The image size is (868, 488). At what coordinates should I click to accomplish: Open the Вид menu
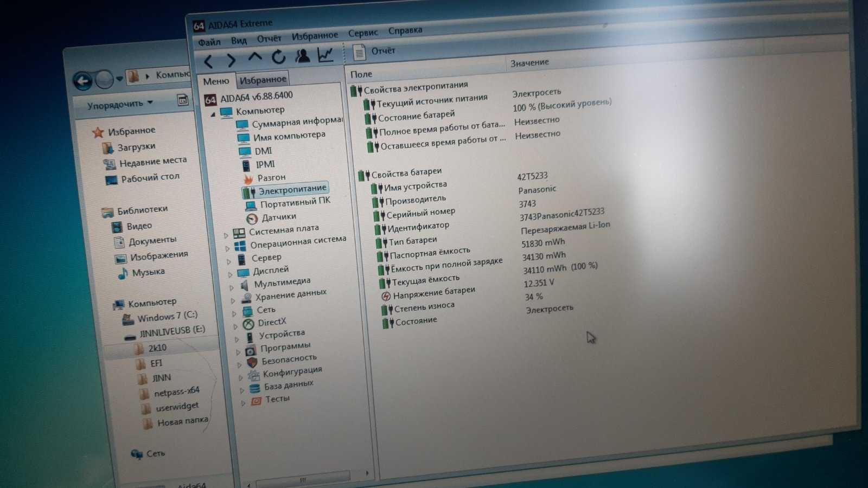(239, 41)
